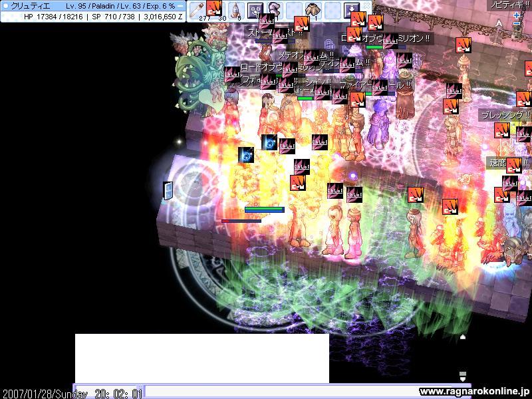Viewport: 532px width, 399px height.
Task: Click the 3,016,650 Z zeny amount
Action: click(x=163, y=16)
